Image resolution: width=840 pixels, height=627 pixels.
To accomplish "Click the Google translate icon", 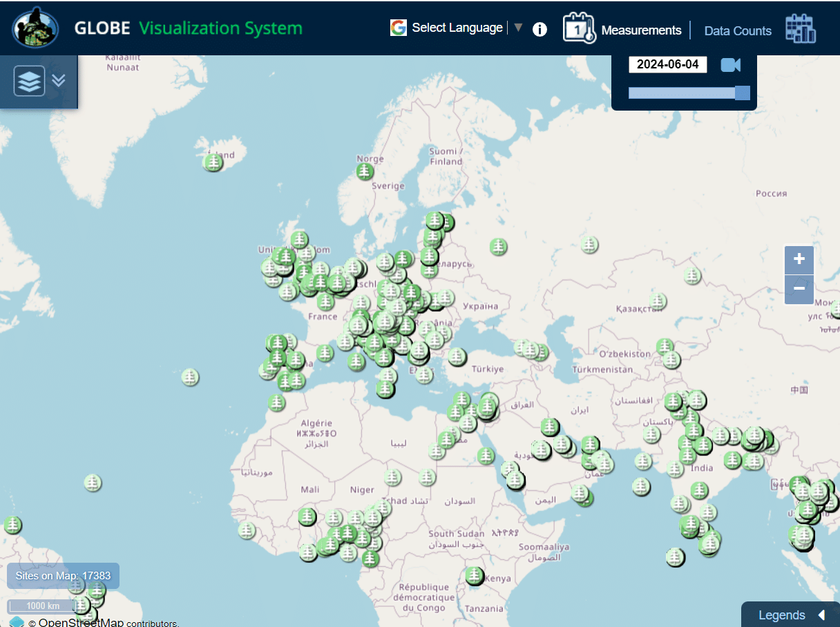I will [x=399, y=28].
